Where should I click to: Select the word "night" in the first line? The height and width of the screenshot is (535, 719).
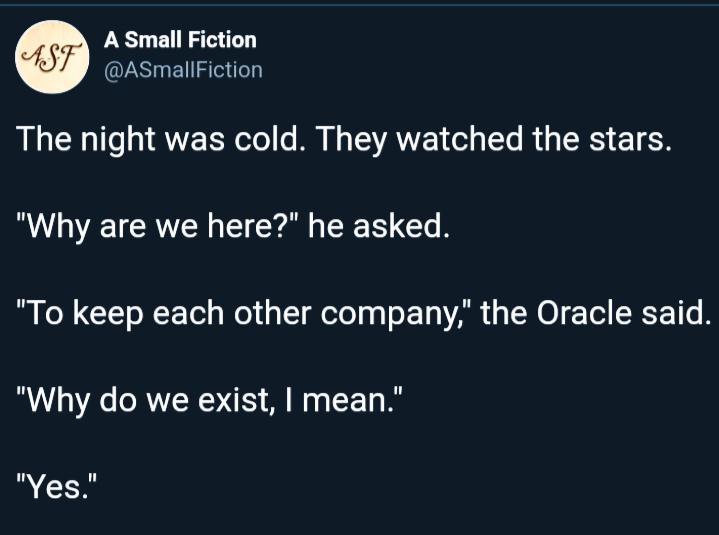118,140
